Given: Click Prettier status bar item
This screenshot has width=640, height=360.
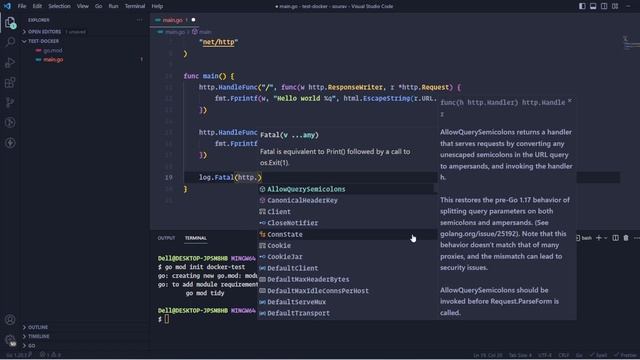Looking at the screenshot, I should (625, 355).
